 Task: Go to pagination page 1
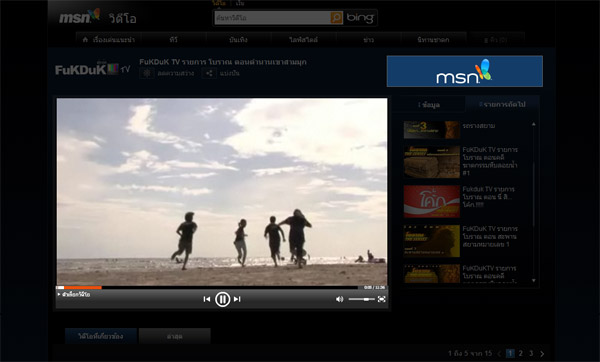510,353
